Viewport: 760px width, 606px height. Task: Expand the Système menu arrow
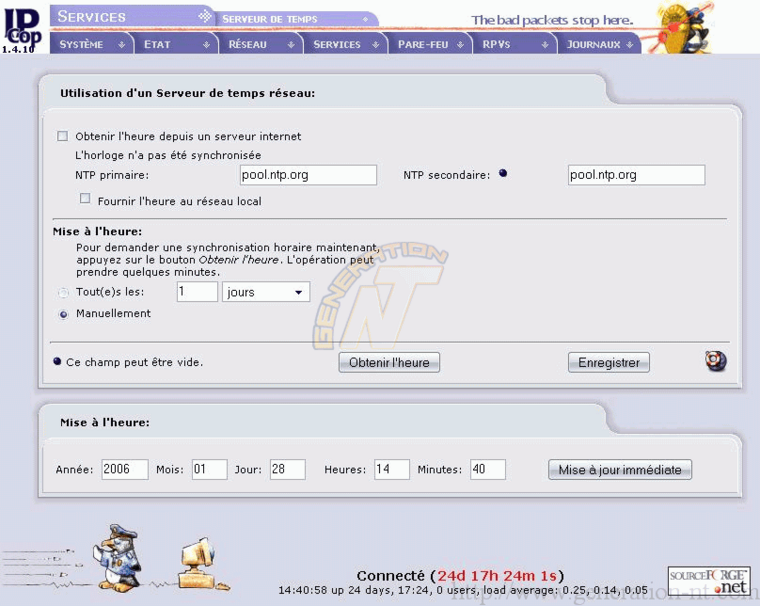point(121,45)
